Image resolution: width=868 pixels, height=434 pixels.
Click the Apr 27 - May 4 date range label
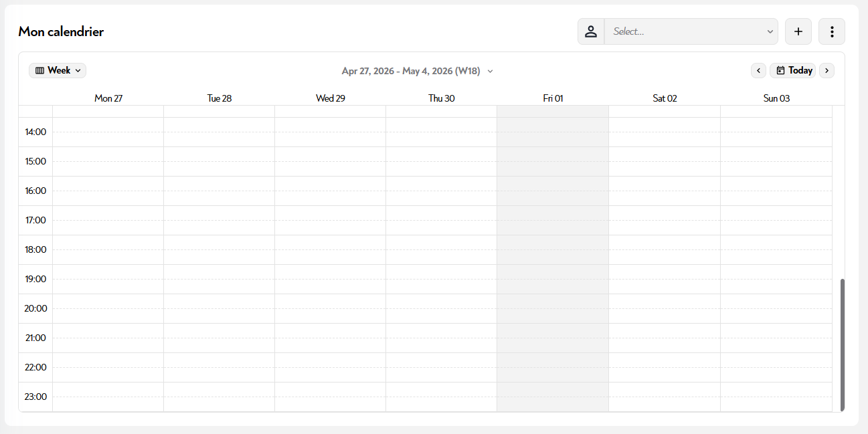tap(410, 71)
